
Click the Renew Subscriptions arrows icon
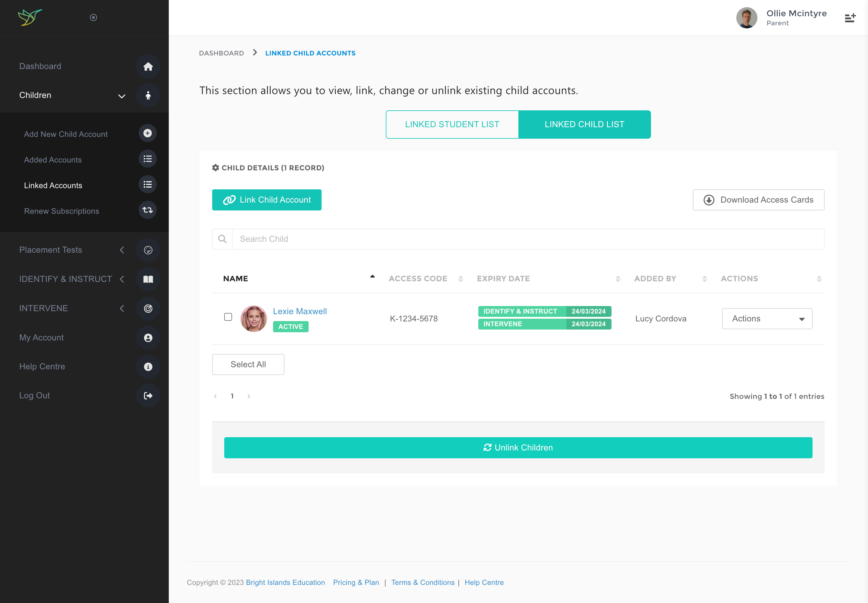[147, 210]
